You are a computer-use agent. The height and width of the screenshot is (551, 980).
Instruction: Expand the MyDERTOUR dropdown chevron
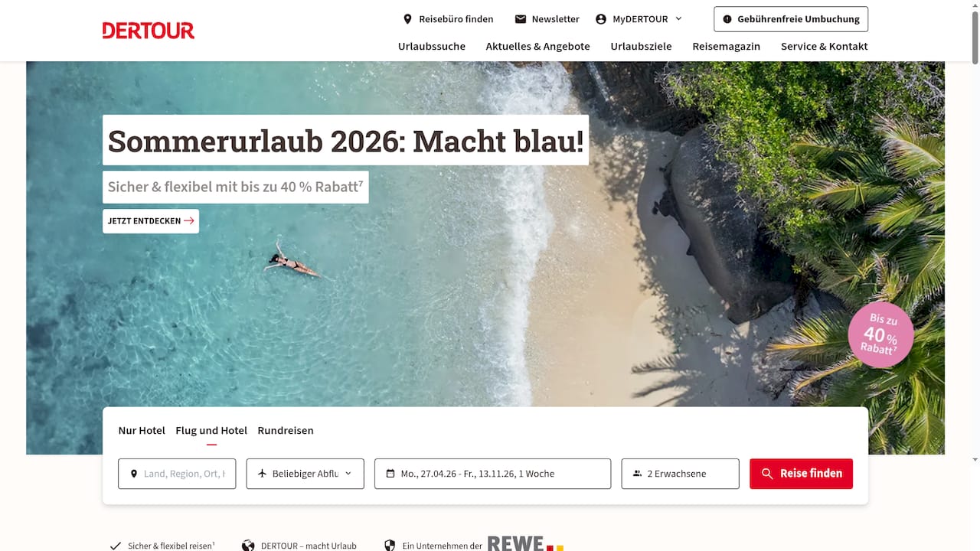[678, 19]
